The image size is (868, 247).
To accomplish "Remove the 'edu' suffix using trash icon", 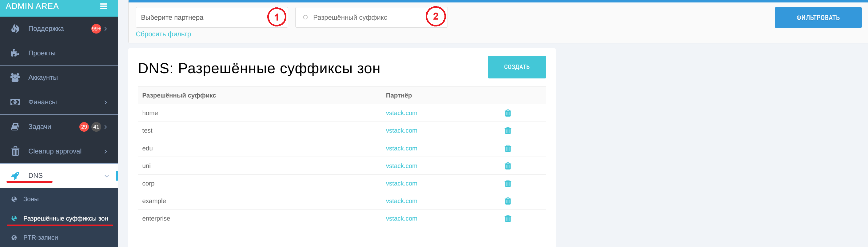I will (508, 149).
